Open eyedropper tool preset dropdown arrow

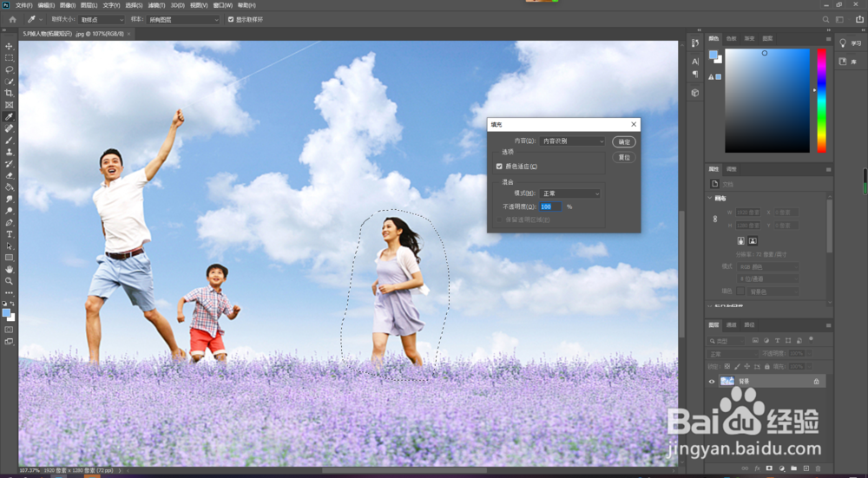pyautogui.click(x=41, y=19)
